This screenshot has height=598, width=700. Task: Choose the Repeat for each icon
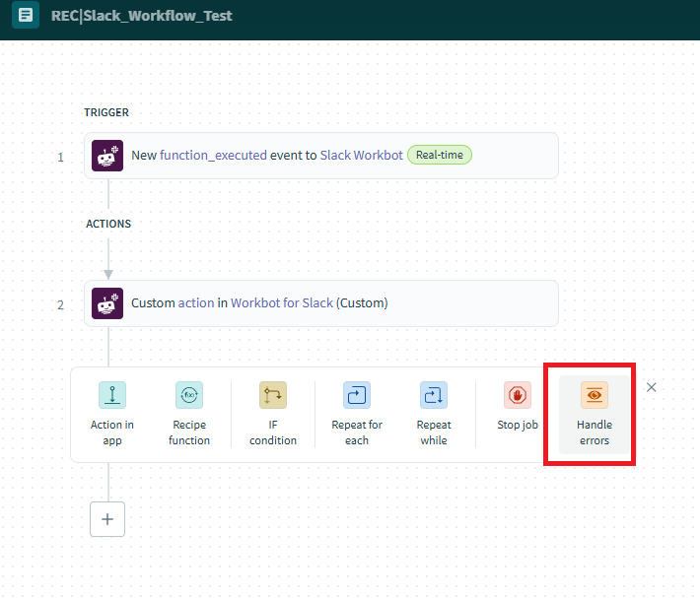click(x=357, y=395)
